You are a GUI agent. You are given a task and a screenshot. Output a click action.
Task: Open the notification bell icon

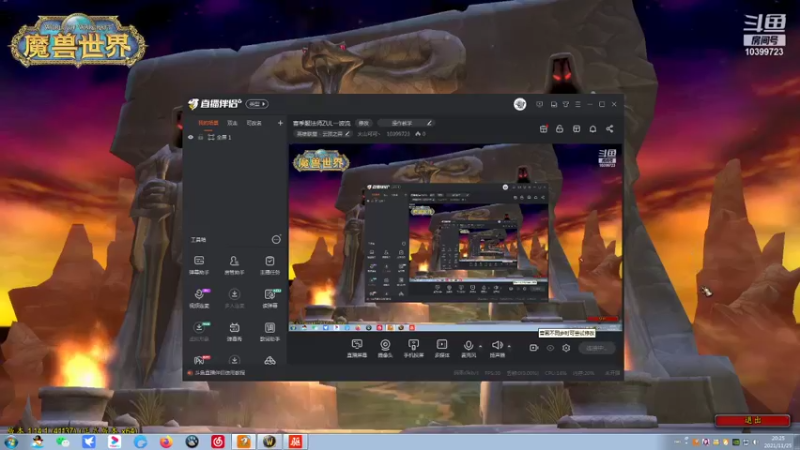click(593, 129)
